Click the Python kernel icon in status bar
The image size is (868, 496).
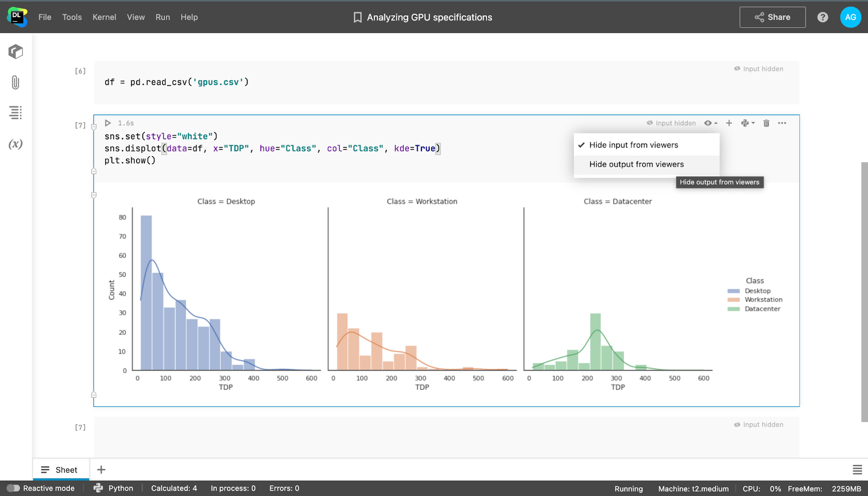pyautogui.click(x=98, y=488)
